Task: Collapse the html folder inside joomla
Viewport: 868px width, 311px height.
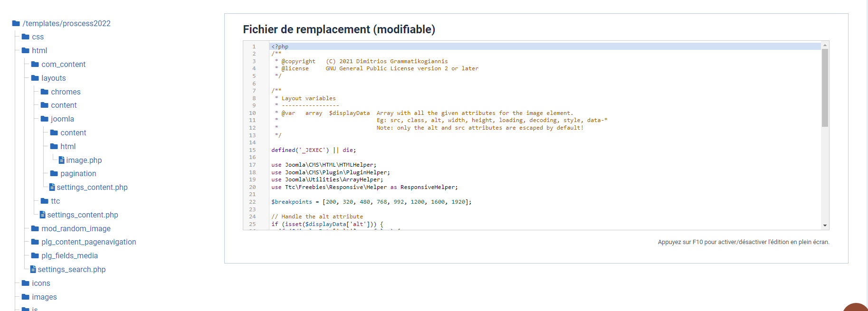Action: (68, 146)
